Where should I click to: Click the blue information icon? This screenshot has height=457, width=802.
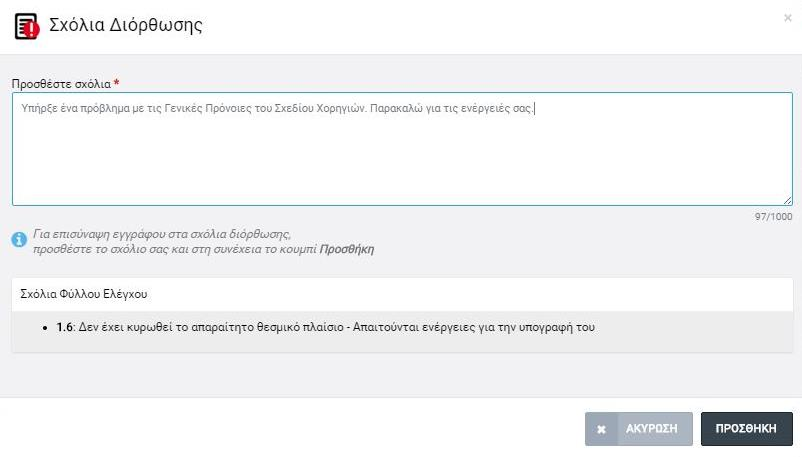click(x=19, y=239)
